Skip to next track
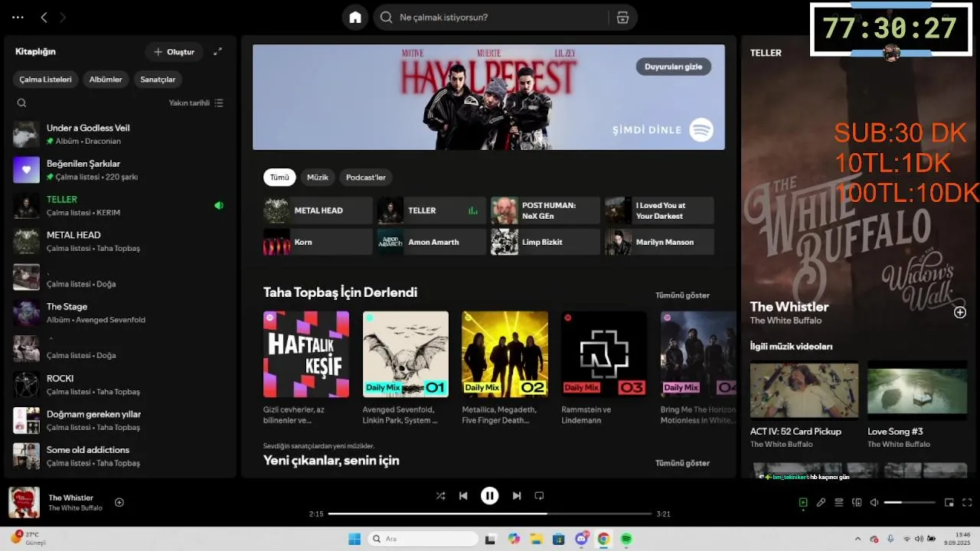This screenshot has height=551, width=980. [x=517, y=496]
